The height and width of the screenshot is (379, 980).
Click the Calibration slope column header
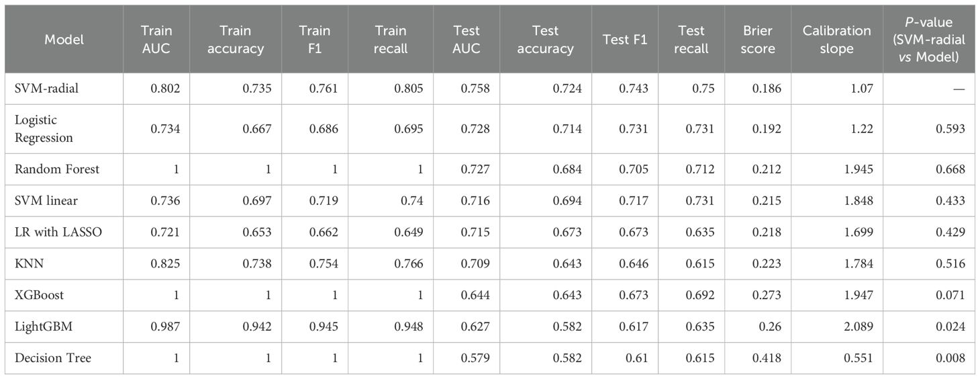[836, 40]
